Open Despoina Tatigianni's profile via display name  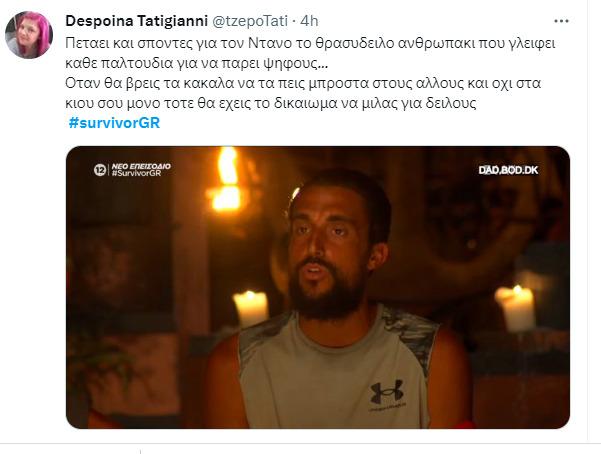coord(136,21)
